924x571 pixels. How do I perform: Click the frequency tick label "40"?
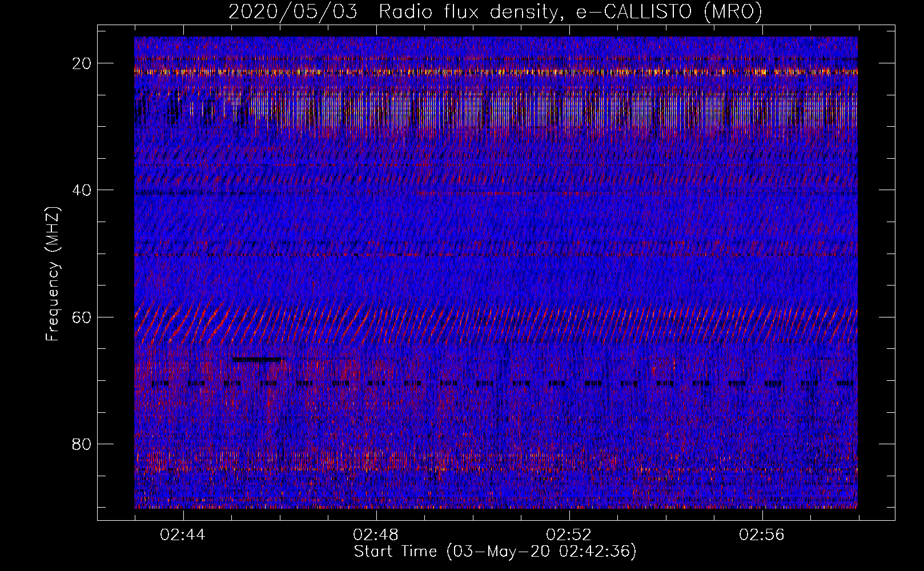(x=82, y=190)
